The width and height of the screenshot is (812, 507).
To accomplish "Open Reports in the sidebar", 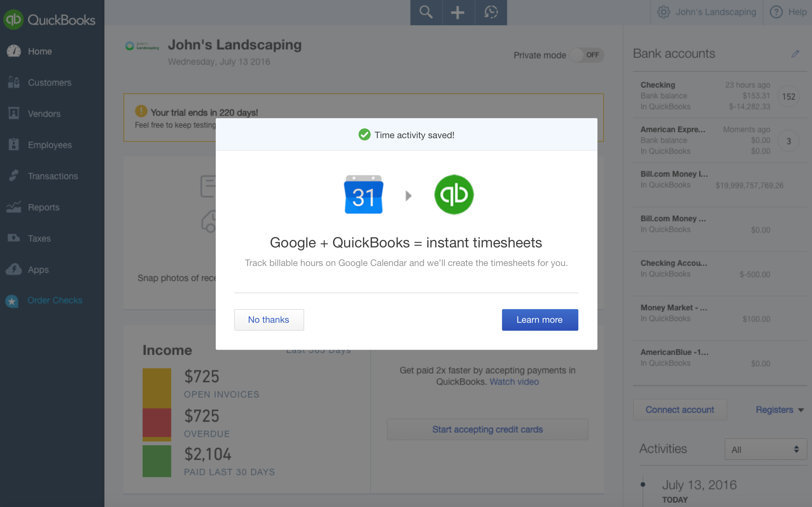I will pyautogui.click(x=43, y=207).
